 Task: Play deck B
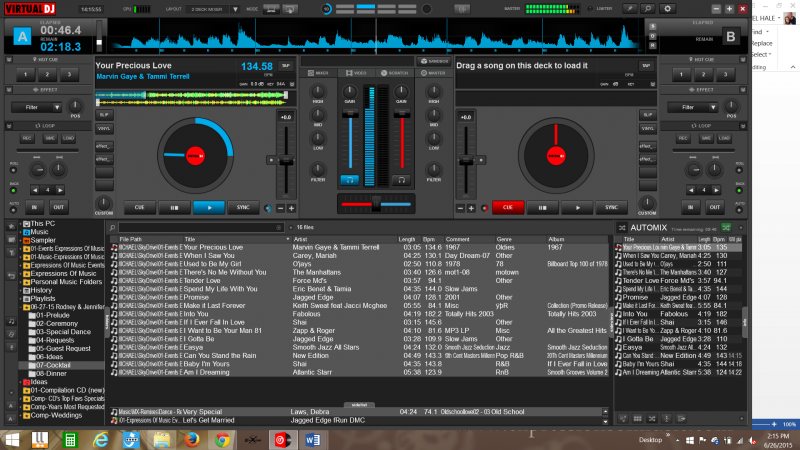(x=577, y=208)
